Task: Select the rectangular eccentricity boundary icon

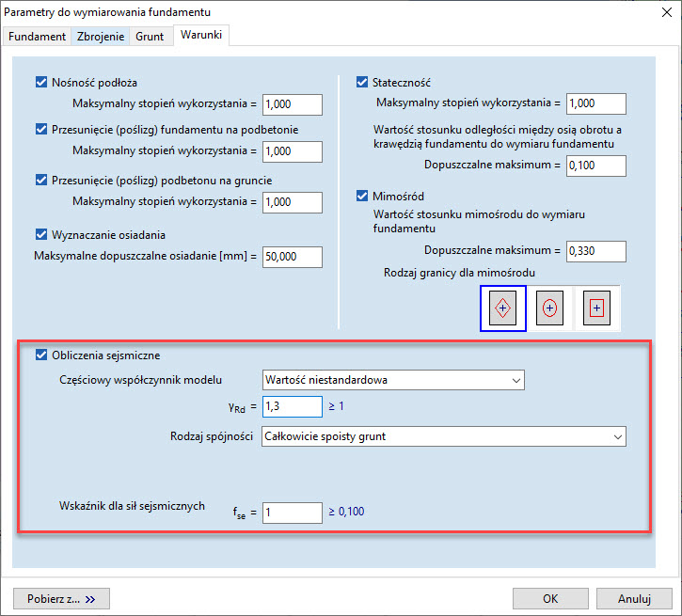Action: coord(597,308)
